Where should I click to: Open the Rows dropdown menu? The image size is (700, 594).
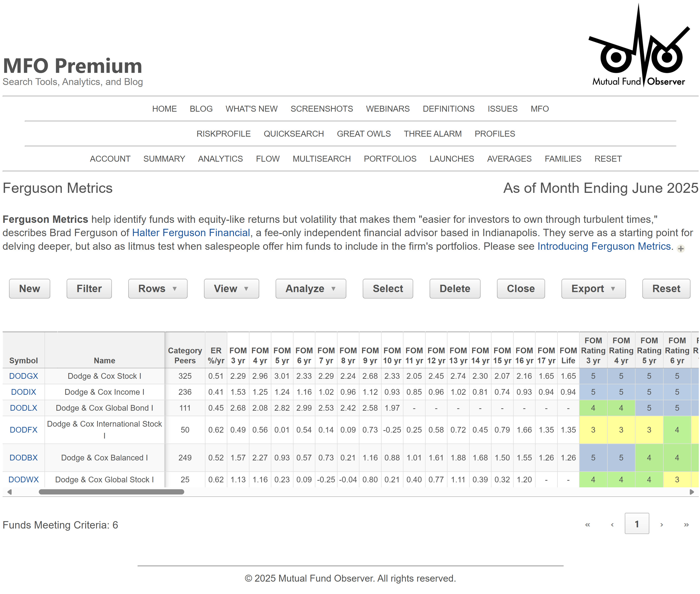coord(158,289)
